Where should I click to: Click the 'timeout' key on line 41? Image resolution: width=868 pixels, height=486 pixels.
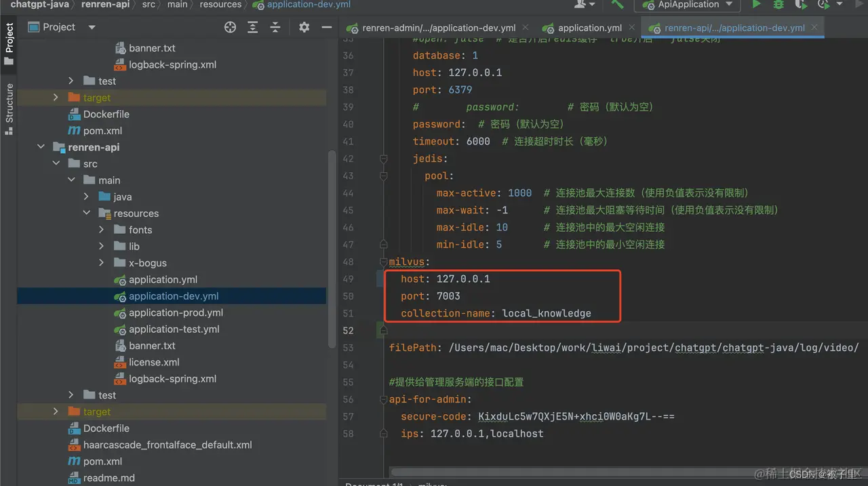point(434,142)
